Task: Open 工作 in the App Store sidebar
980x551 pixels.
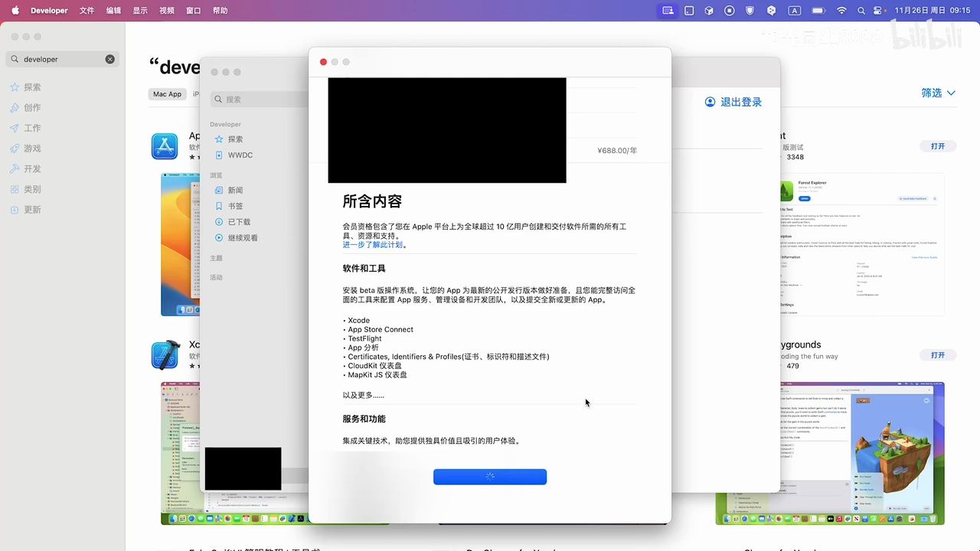Action: tap(25, 128)
